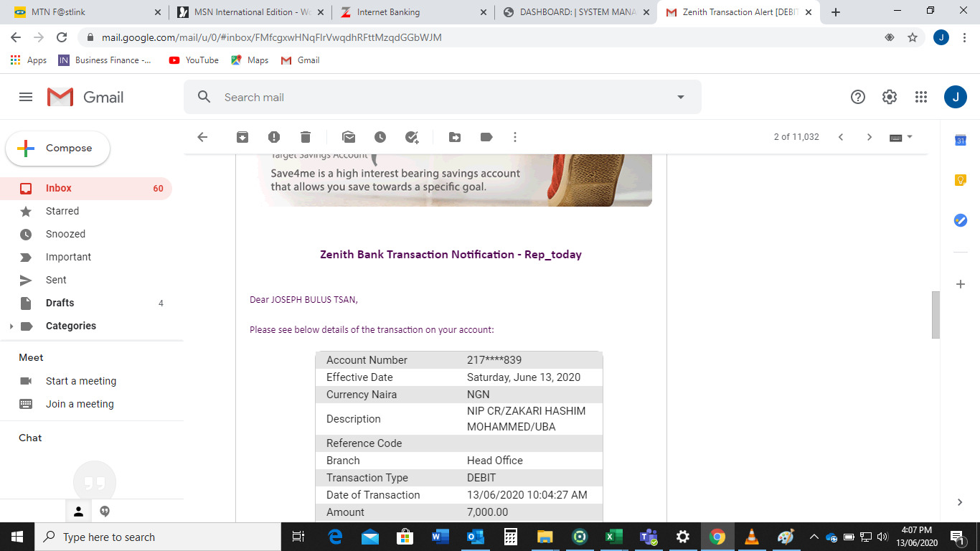980x551 pixels.
Task: Click the Compose button
Action: (58, 149)
